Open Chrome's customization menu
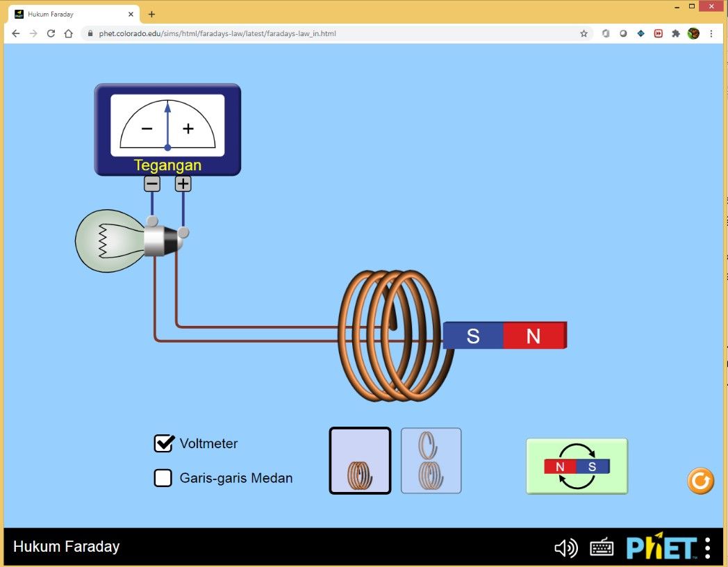 point(711,33)
